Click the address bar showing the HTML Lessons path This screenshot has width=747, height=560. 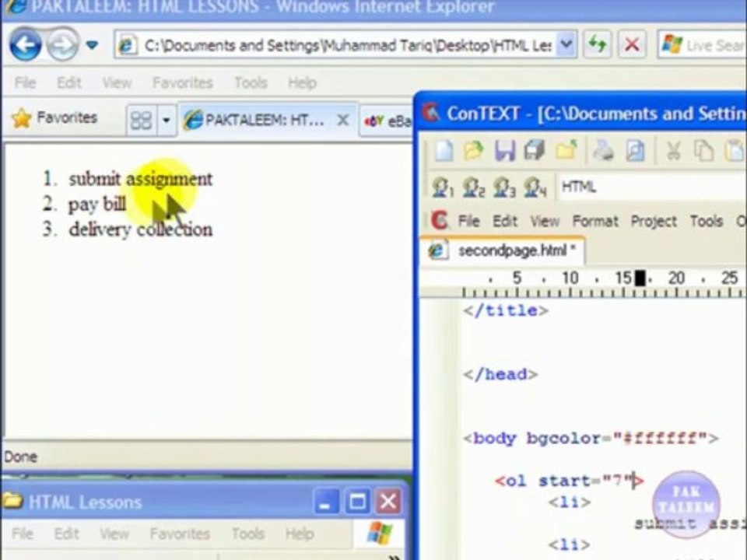pyautogui.click(x=336, y=45)
